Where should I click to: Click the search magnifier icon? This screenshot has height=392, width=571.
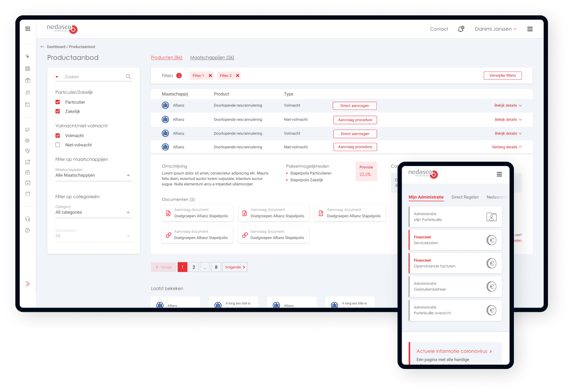coord(128,76)
